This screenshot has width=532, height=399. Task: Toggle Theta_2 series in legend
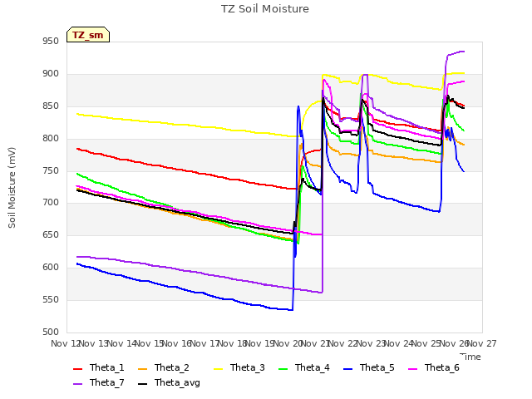click(164, 367)
